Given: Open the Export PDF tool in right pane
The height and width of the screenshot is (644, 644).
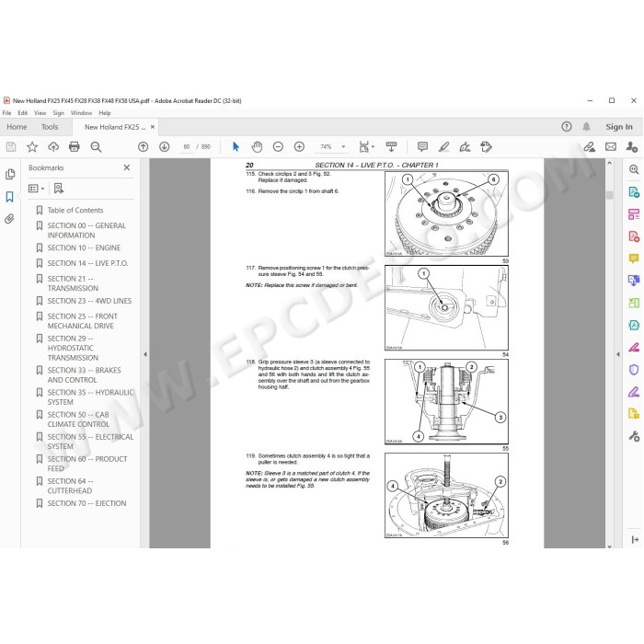Looking at the screenshot, I should 634,191.
